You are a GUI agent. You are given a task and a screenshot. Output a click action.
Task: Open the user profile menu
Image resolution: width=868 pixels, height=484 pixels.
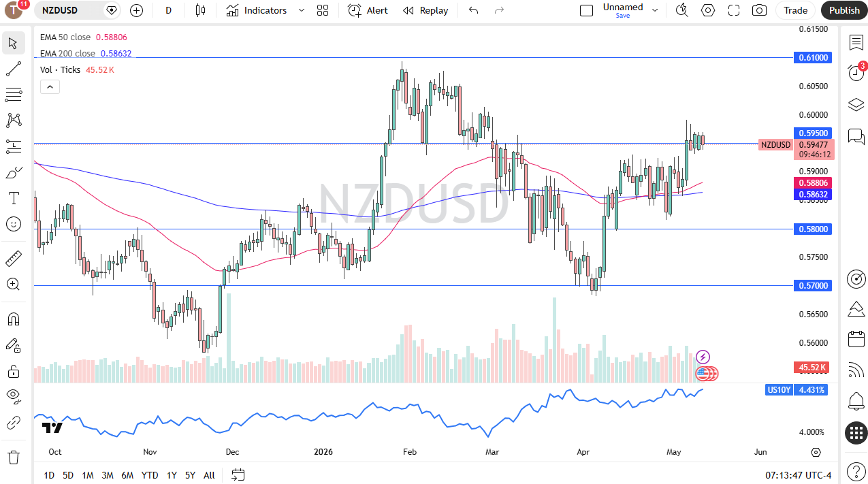click(13, 10)
